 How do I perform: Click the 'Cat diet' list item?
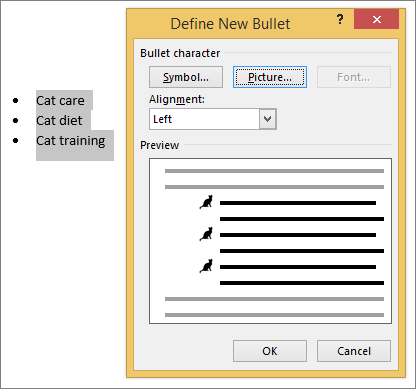coord(59,120)
